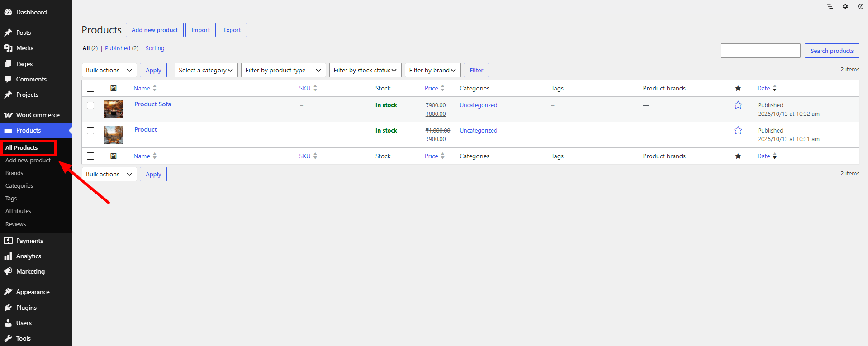Viewport: 868px width, 346px height.
Task: Click the Pages icon in sidebar
Action: [8, 64]
